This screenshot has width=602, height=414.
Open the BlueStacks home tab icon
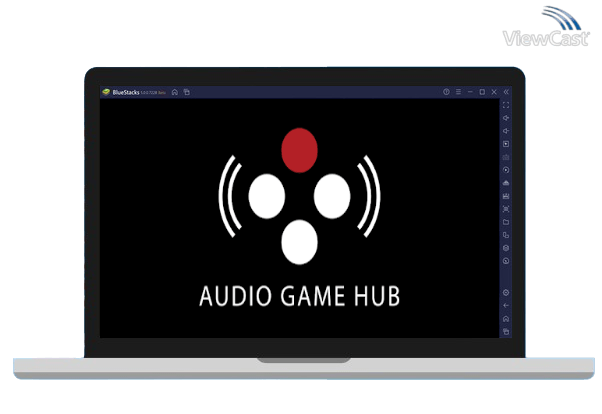(x=175, y=92)
